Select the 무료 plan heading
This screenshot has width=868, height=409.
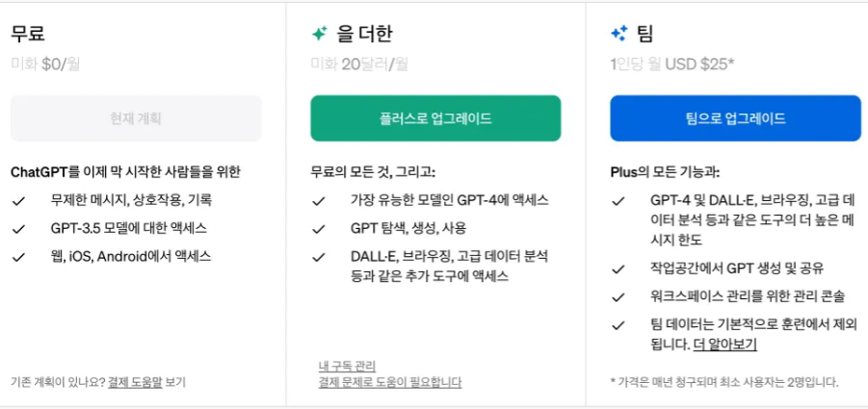(27, 34)
